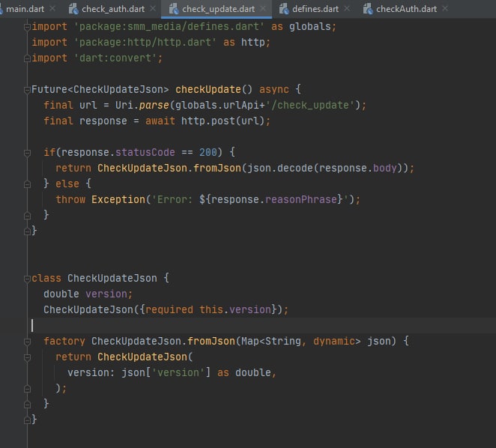
Task: Collapse the else block fold marker
Action: [x=27, y=184]
